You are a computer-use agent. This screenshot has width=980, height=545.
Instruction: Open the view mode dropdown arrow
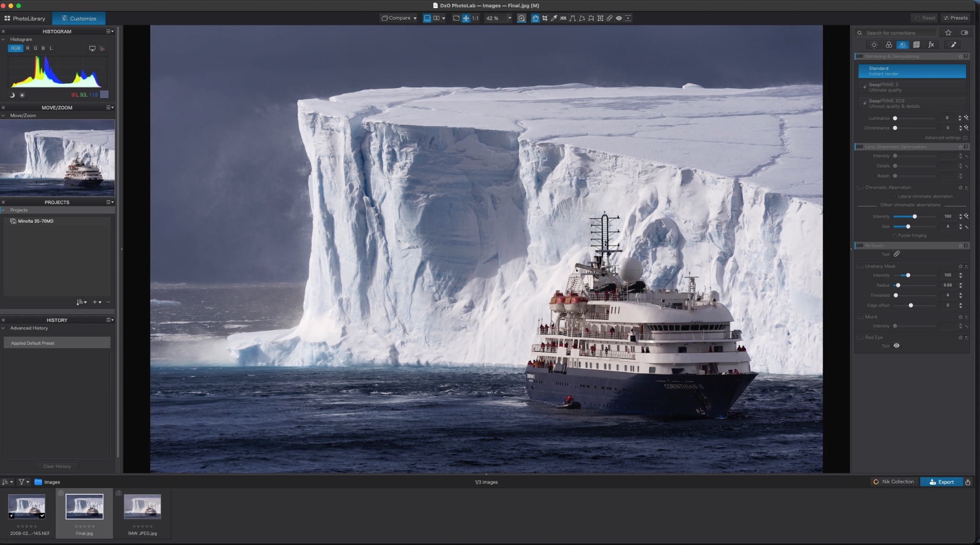(x=444, y=18)
